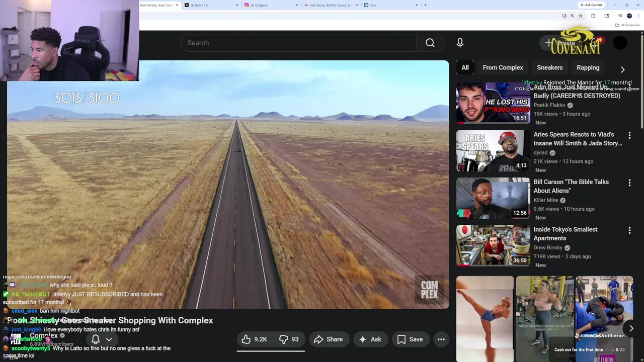Viewport: 644px width, 362px height.
Task: Visit Killer Mike channel link
Action: click(546, 200)
